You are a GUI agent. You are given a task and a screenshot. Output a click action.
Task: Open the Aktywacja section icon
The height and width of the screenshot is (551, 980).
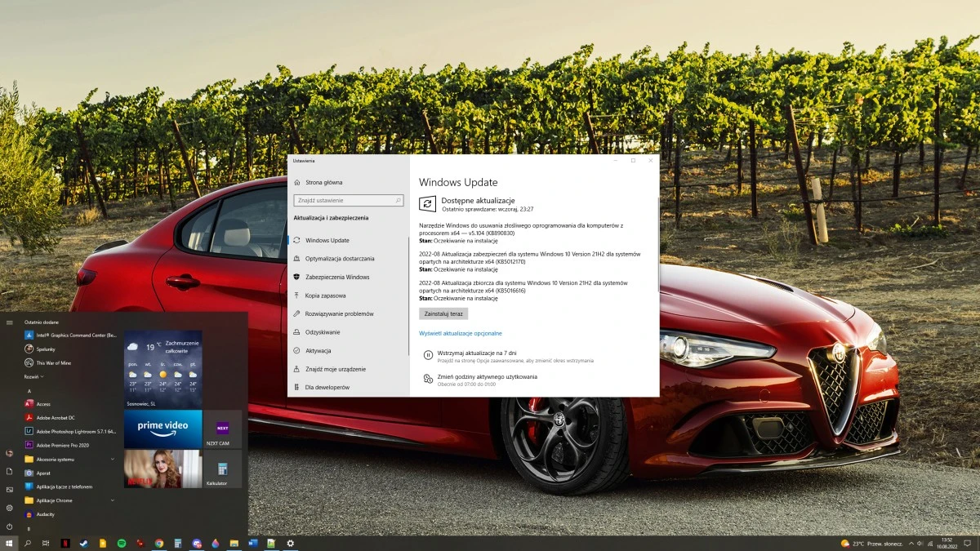[x=301, y=350]
